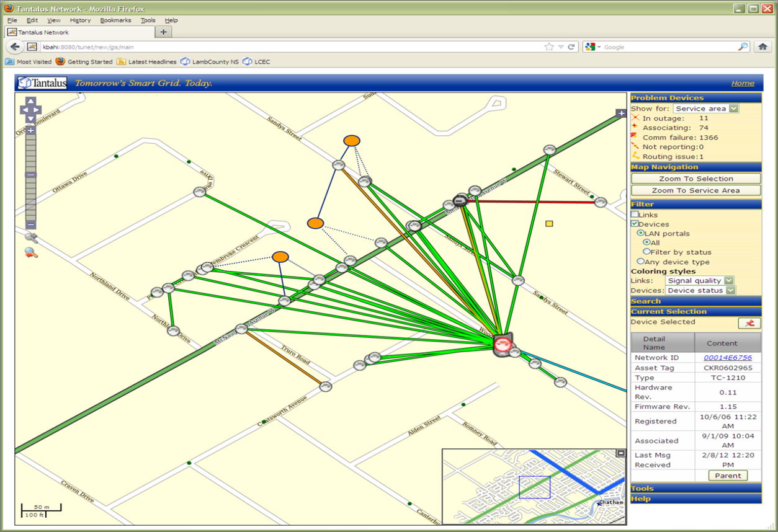
Task: Click the magnifier icon with the red arrow
Action: coord(31,252)
